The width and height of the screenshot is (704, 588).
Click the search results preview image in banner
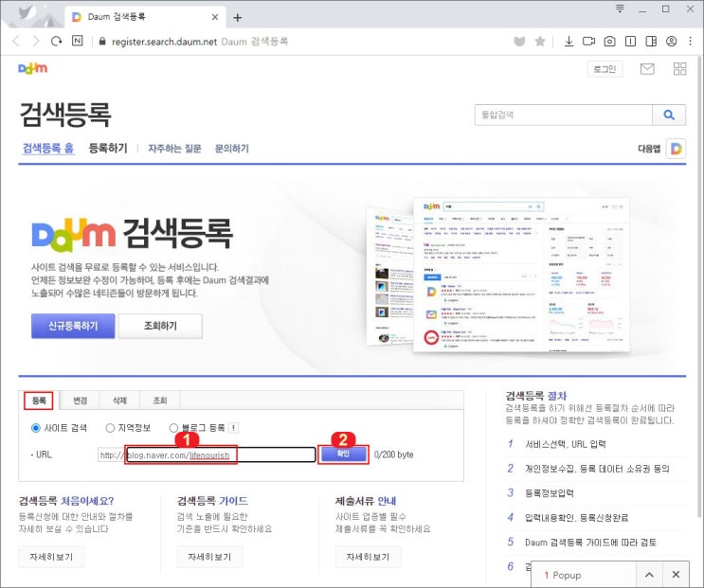pyautogui.click(x=498, y=275)
